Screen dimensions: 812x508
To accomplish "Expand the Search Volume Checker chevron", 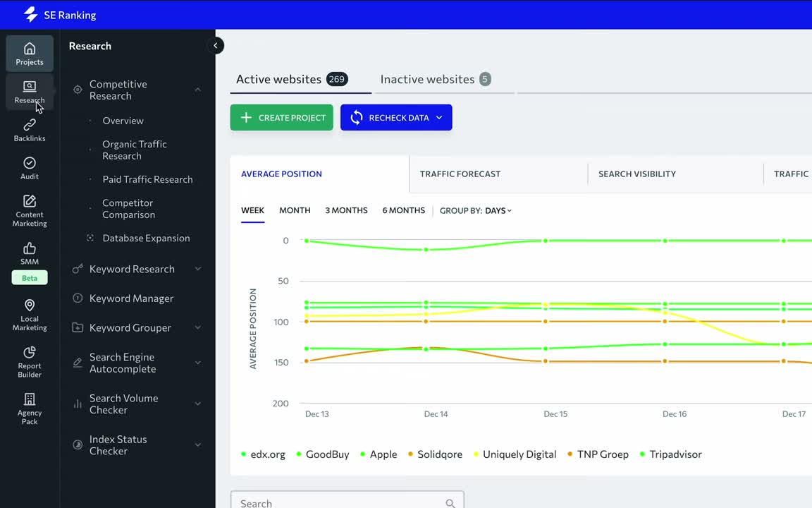I will click(x=198, y=404).
